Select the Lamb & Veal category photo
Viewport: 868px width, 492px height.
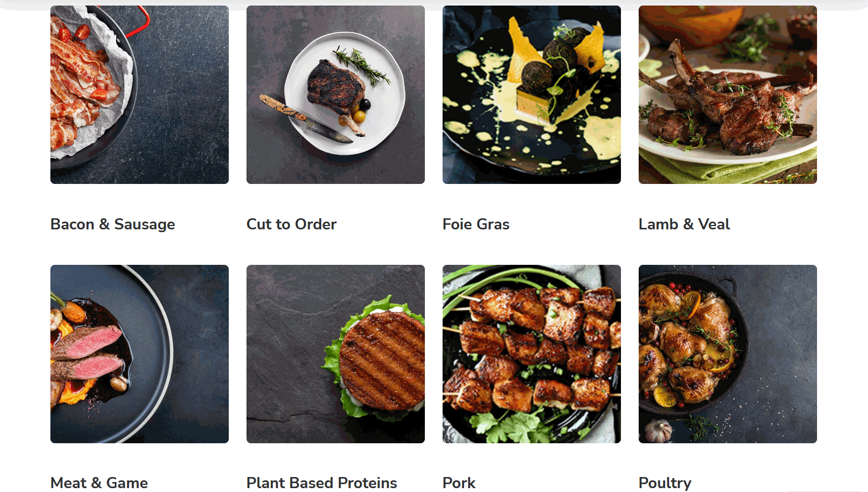(728, 95)
